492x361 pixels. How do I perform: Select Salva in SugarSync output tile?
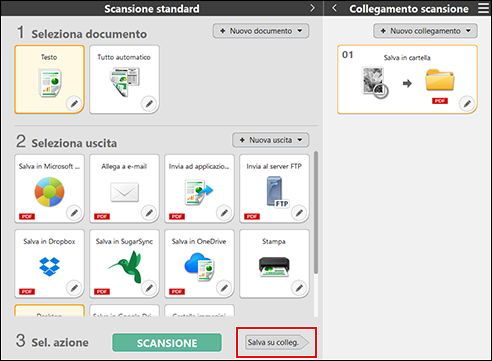[x=124, y=263]
